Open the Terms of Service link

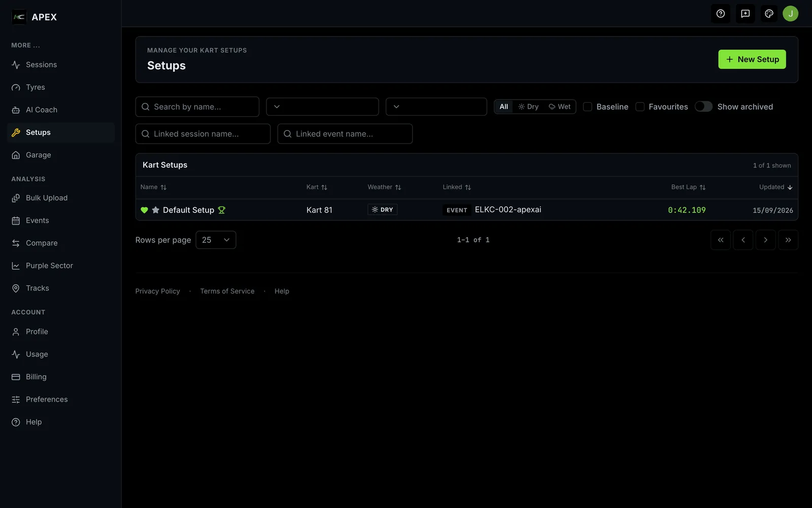(x=227, y=291)
